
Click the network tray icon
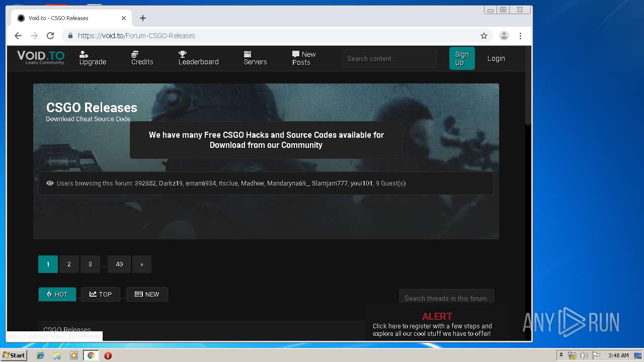[x=572, y=355]
